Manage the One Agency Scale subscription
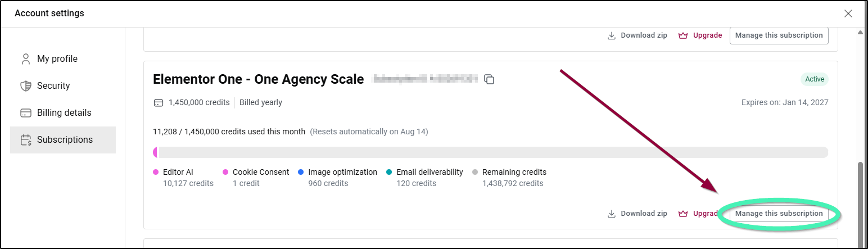The width and height of the screenshot is (868, 249). 779,214
